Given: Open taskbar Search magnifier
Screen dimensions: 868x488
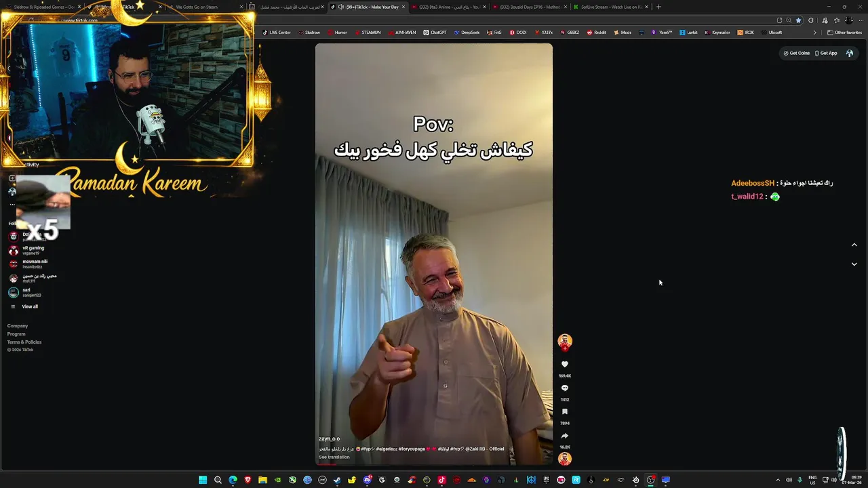Looking at the screenshot, I should tap(218, 480).
